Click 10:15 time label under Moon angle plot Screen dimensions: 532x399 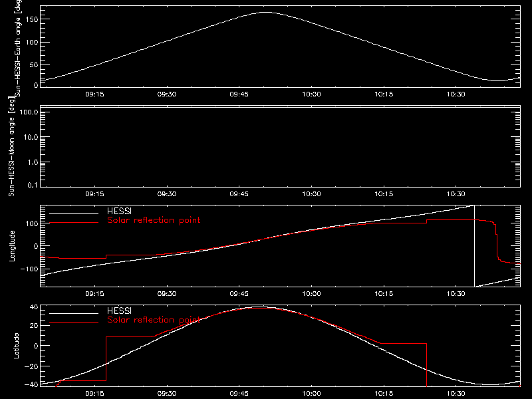tap(384, 194)
